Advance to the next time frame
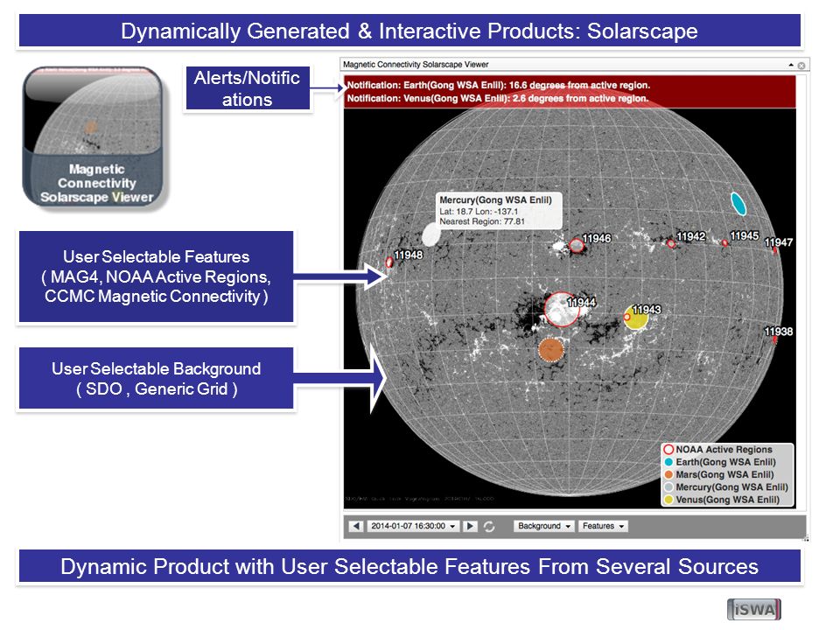 coord(470,526)
